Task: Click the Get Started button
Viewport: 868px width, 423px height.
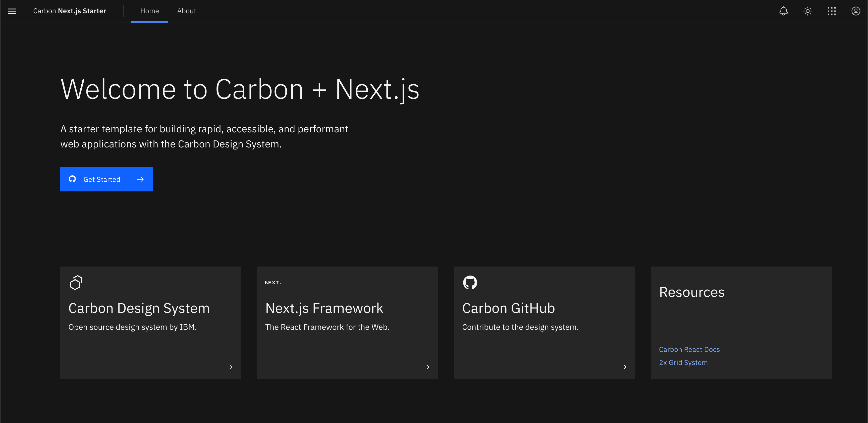Action: click(106, 179)
